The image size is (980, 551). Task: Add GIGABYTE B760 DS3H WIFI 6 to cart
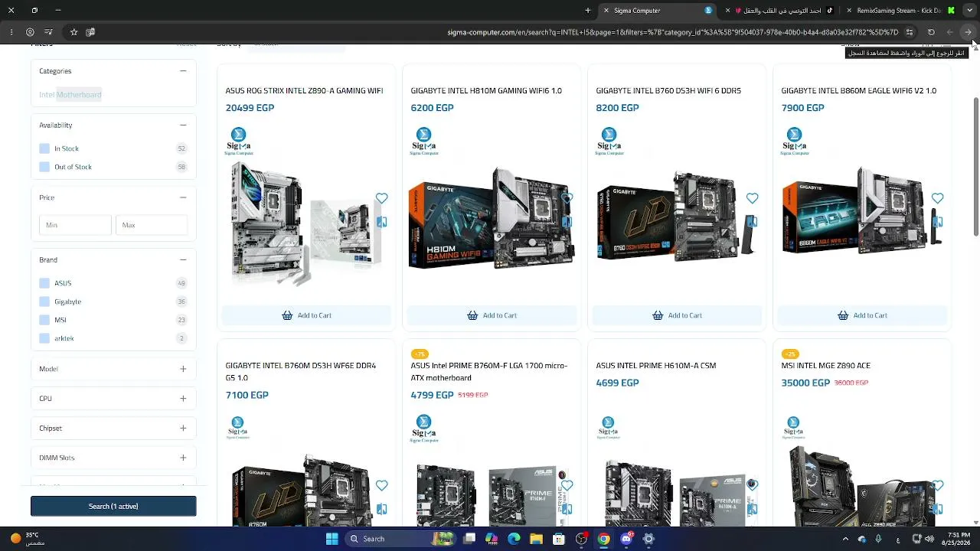pyautogui.click(x=677, y=315)
